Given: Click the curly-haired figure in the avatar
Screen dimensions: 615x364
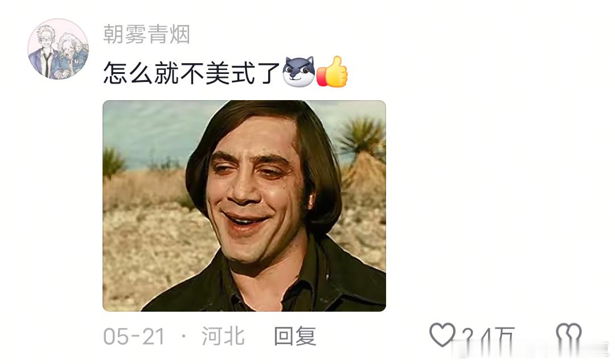Looking at the screenshot, I should pyautogui.click(x=72, y=55).
